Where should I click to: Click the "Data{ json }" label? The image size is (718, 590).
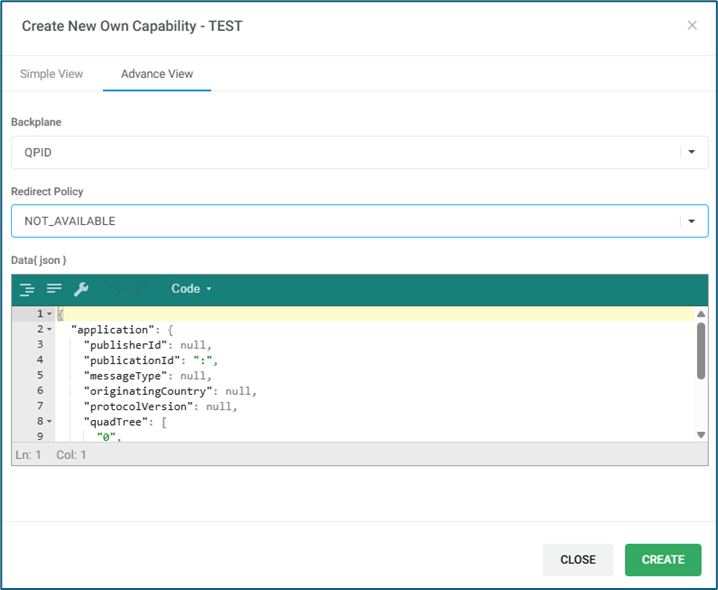pos(39,260)
